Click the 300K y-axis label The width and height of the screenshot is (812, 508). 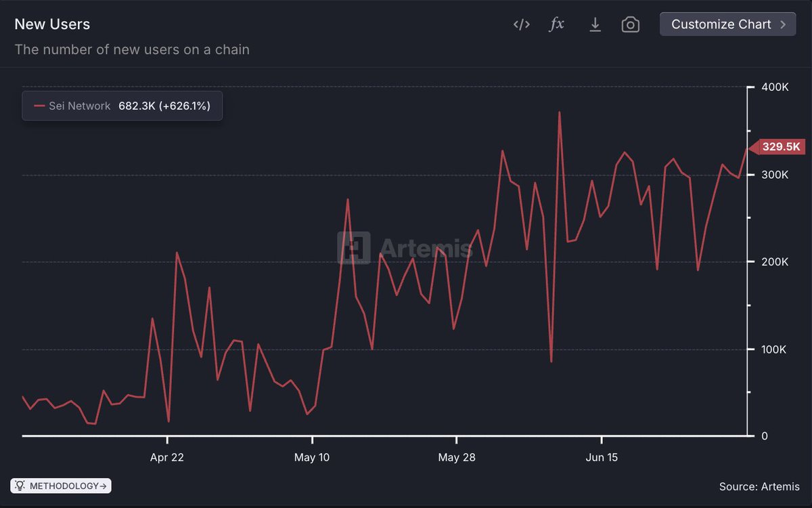(x=775, y=175)
